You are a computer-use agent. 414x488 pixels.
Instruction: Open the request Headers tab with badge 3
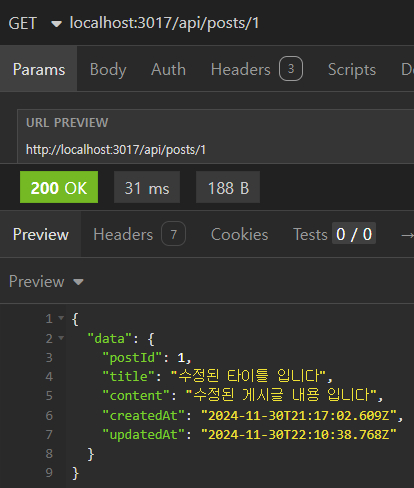pos(257,69)
